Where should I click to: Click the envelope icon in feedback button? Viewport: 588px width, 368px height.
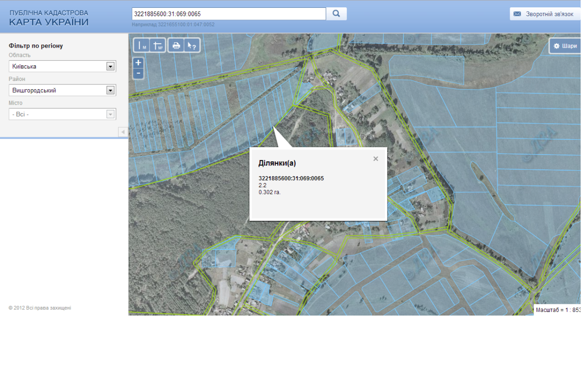tap(517, 14)
